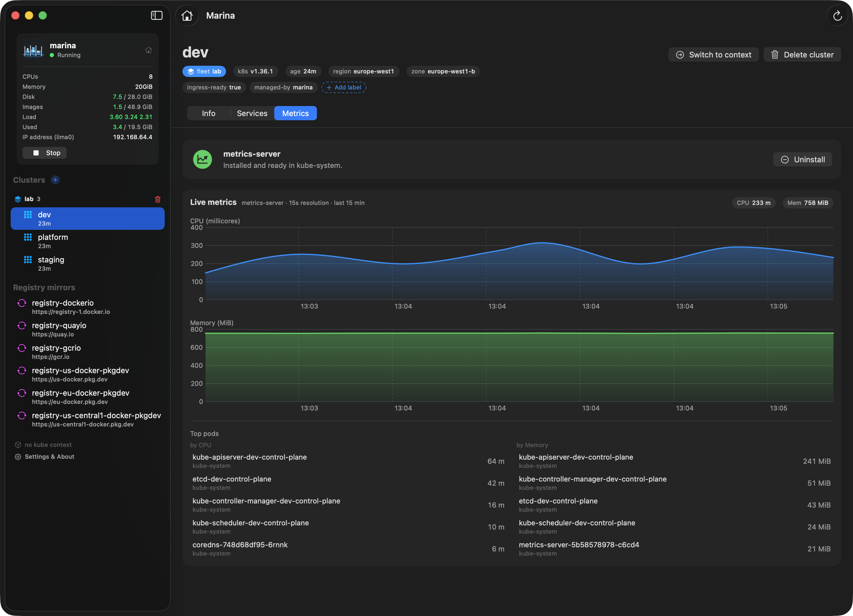The height and width of the screenshot is (616, 853).
Task: Click the registry-dockerio sync icon
Action: click(x=22, y=303)
